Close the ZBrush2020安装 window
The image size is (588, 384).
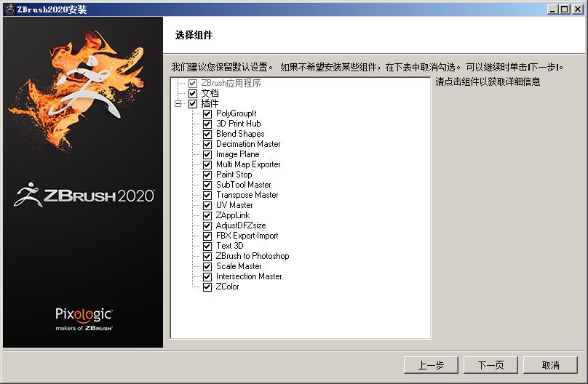point(578,9)
